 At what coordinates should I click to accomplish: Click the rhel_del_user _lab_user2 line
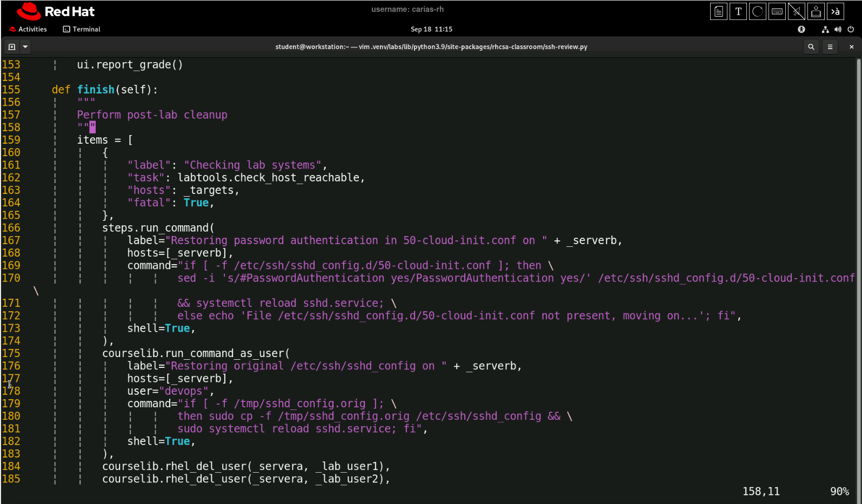[x=246, y=479]
